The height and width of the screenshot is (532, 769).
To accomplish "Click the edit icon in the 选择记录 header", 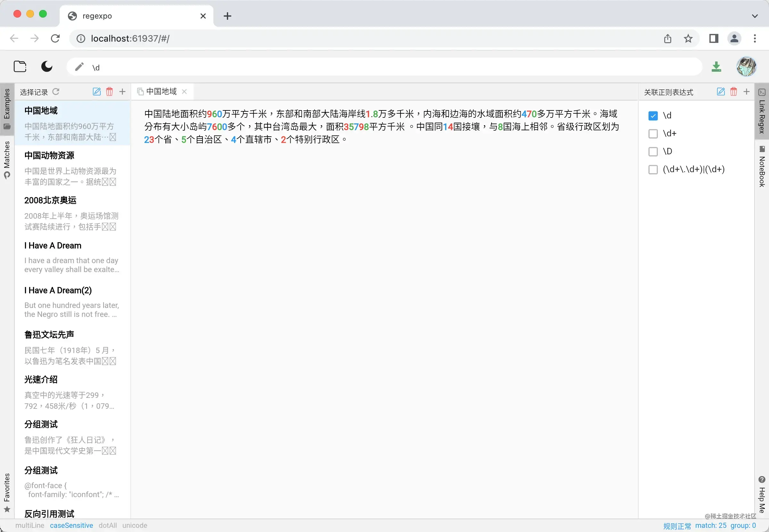I will tap(96, 92).
